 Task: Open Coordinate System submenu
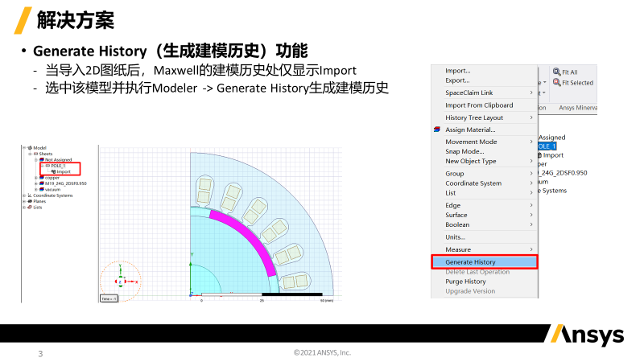click(473, 183)
